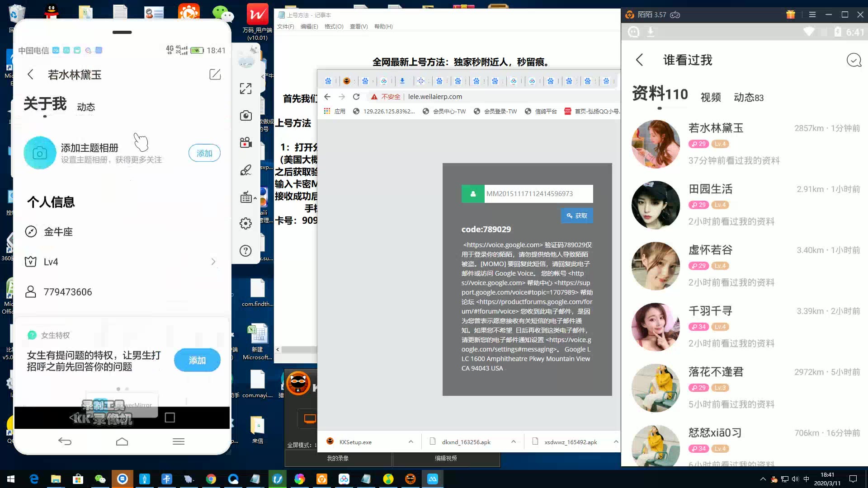This screenshot has width=868, height=488.
Task: Switch to 动态 tab on phone profile
Action: 86,107
